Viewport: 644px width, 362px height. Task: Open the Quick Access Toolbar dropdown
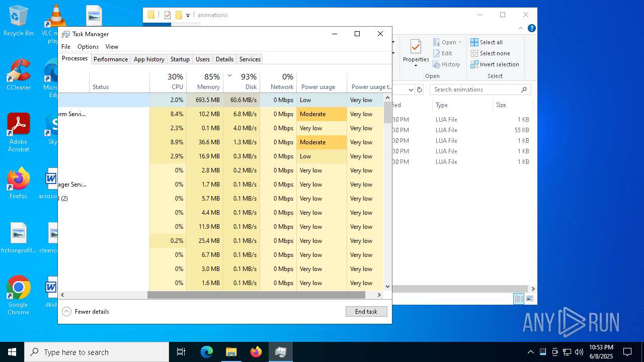point(188,15)
